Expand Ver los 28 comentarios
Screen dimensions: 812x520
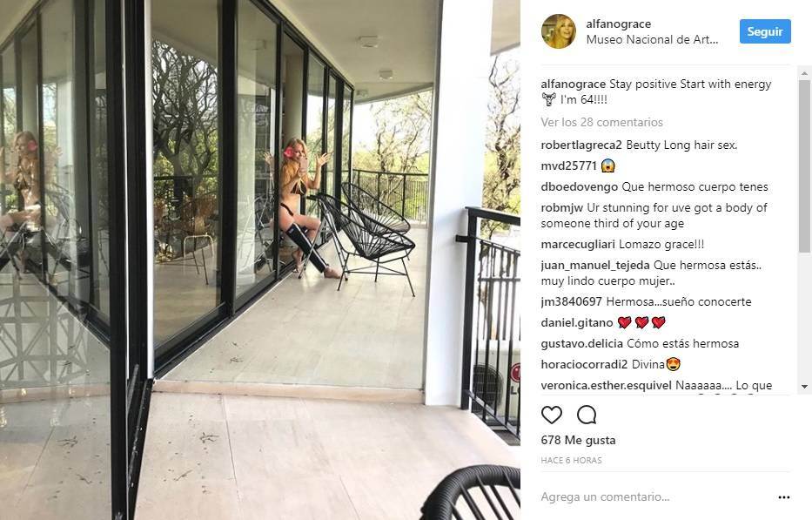[601, 122]
